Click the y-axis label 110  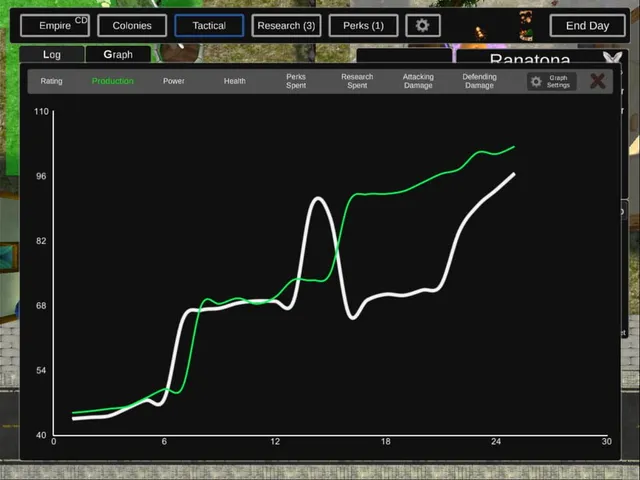pos(41,111)
